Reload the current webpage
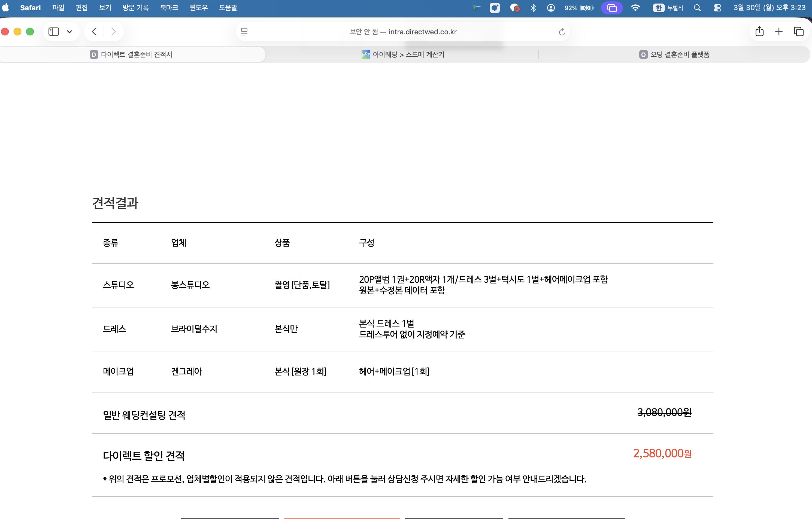The height and width of the screenshot is (519, 812). 561,32
